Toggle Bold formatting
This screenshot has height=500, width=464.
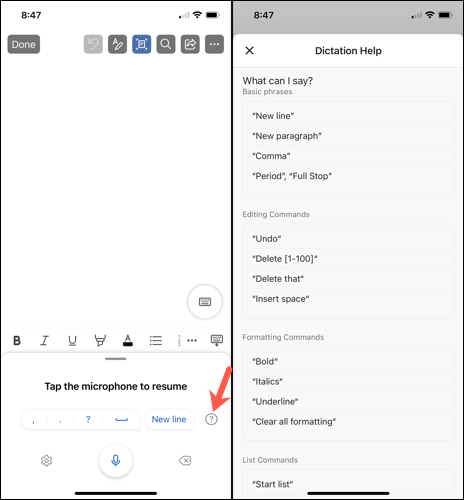coord(17,340)
